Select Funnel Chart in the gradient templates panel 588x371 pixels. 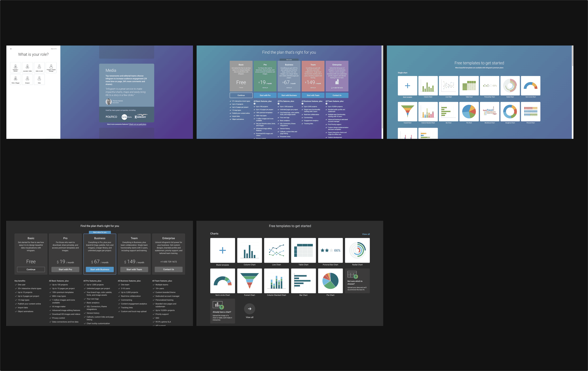tap(407, 112)
